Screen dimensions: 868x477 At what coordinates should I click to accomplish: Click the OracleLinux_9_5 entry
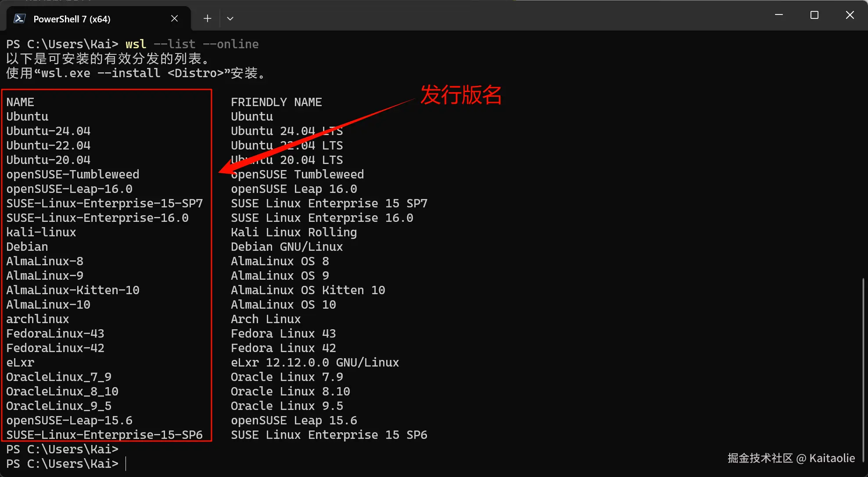[x=59, y=406]
